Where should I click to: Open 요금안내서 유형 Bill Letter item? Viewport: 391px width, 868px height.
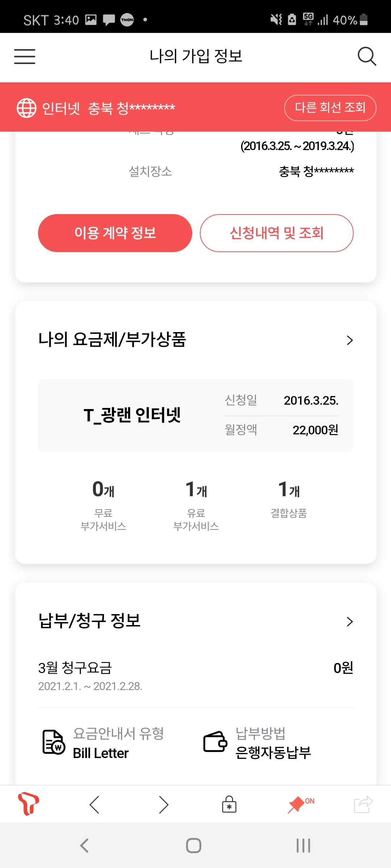pos(103,743)
